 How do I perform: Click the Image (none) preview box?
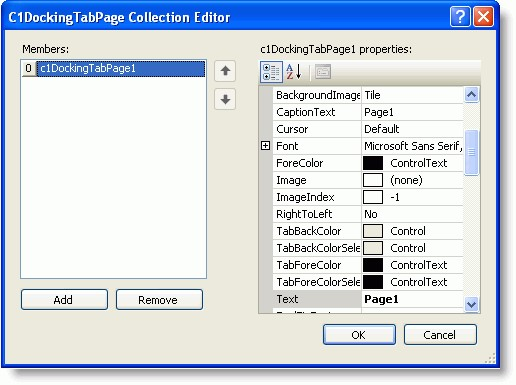[x=373, y=180]
